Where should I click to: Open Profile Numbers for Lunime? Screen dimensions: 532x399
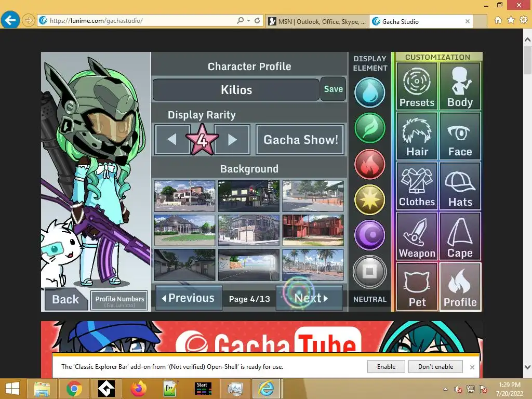(x=119, y=301)
